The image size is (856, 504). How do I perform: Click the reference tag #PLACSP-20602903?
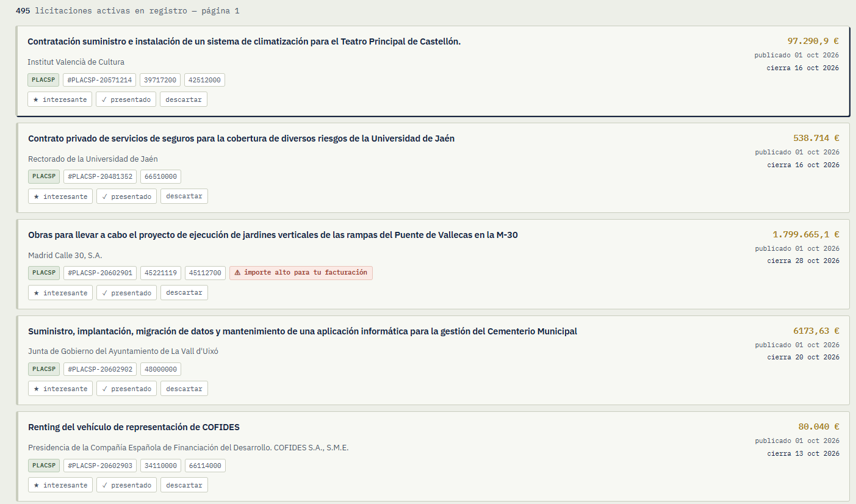tap(100, 466)
